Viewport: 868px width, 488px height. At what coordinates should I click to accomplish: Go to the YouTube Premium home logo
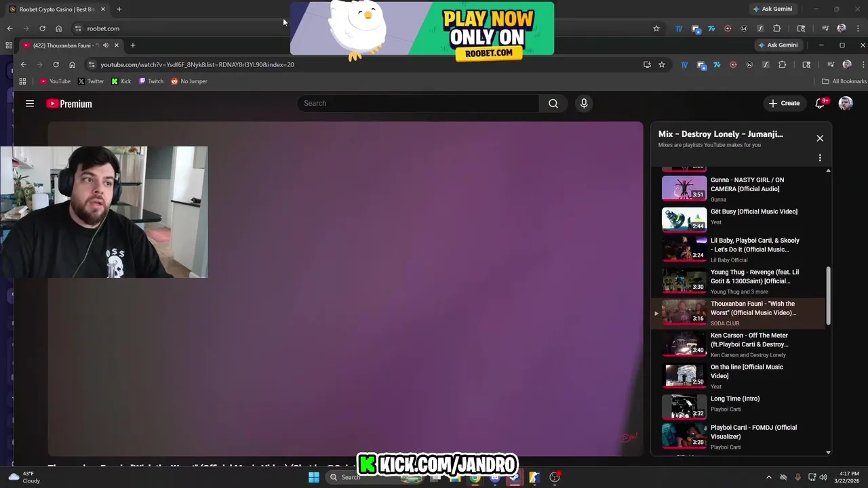(x=69, y=104)
